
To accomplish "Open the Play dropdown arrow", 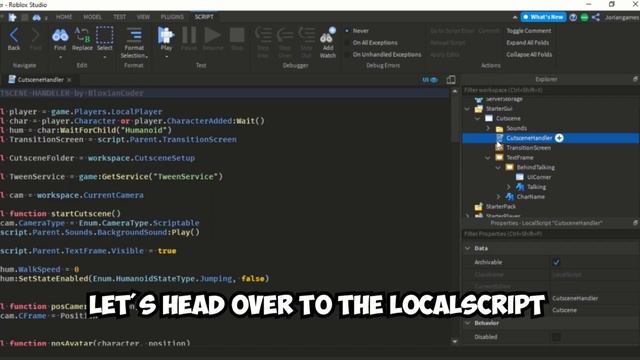I will pyautogui.click(x=166, y=56).
